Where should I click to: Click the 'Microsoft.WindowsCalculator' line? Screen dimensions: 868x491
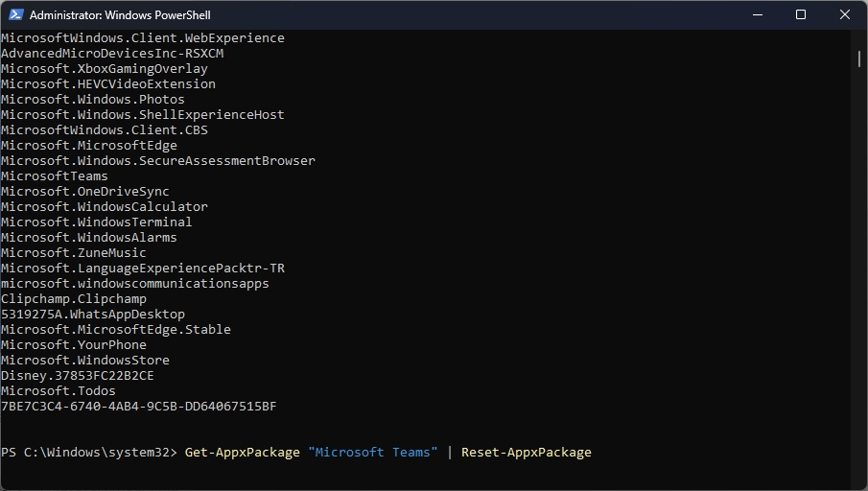coord(105,207)
